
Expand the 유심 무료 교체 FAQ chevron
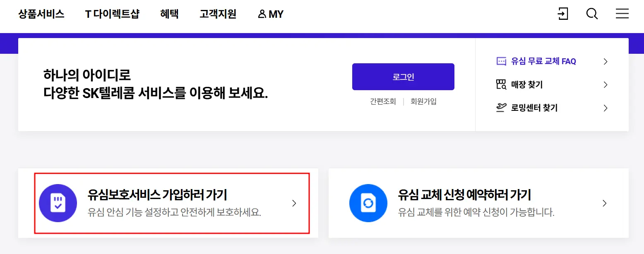606,61
